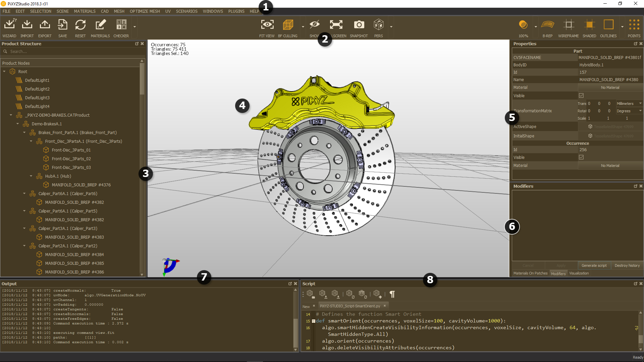Screen dimensions: 644x362
Task: Enable Shaded display mode
Action: pyautogui.click(x=589, y=25)
